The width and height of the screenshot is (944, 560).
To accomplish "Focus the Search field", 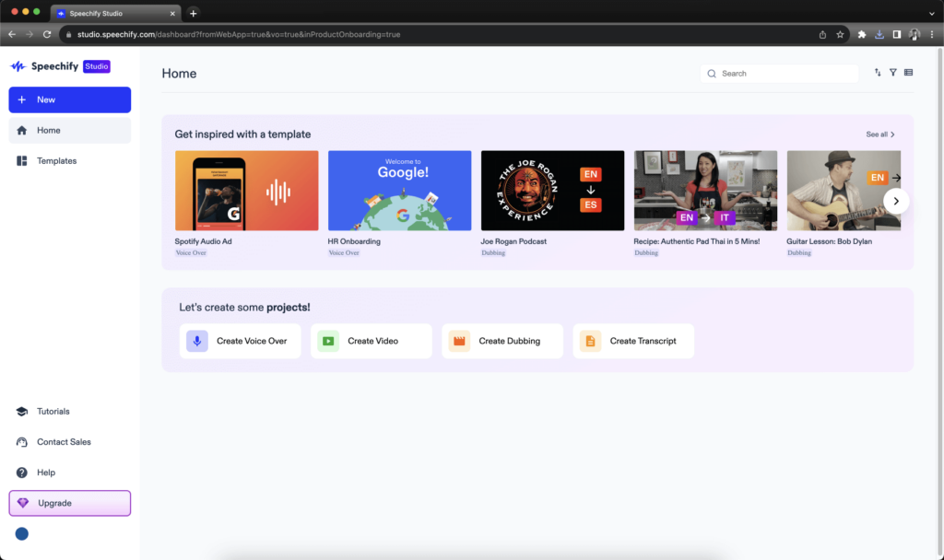I will click(x=779, y=74).
